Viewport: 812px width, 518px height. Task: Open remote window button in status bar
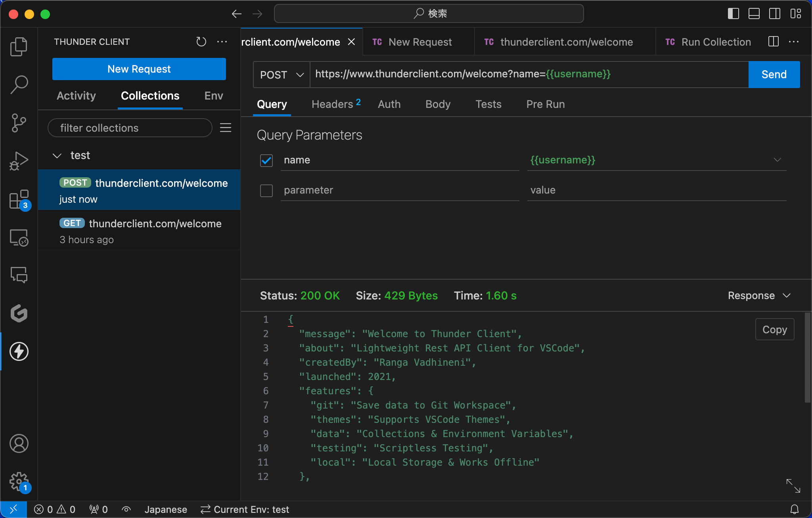coord(13,509)
